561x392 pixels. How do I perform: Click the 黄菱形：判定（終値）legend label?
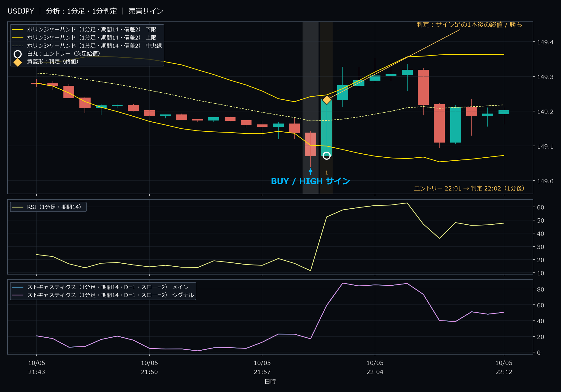point(53,62)
